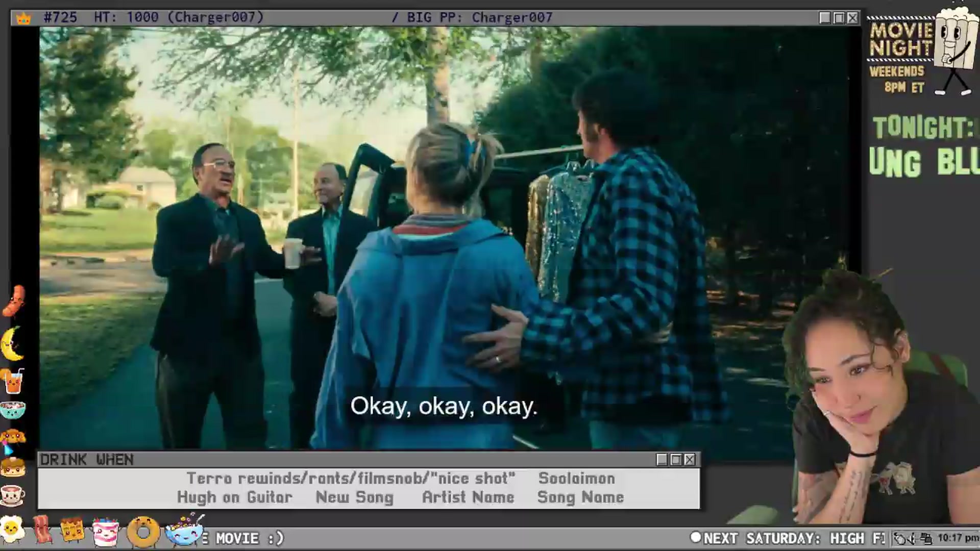Click the 'Song Name' drink rule
The image size is (980, 551).
click(x=580, y=497)
